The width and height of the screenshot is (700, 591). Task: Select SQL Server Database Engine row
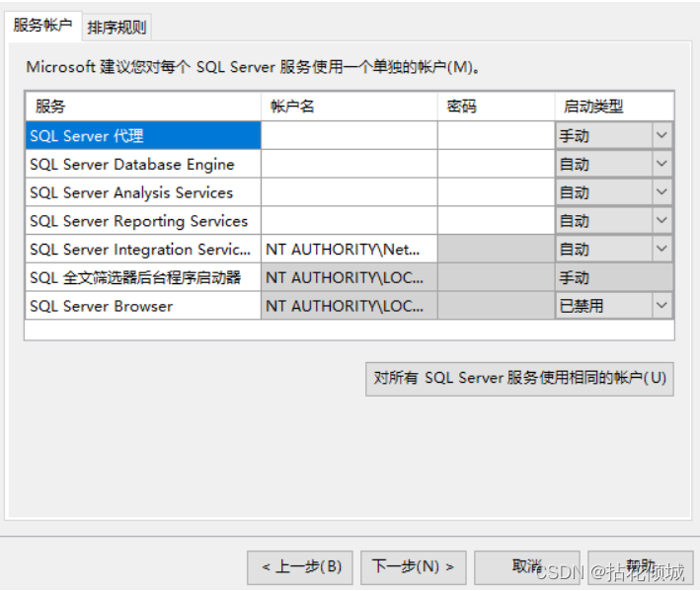click(x=143, y=164)
